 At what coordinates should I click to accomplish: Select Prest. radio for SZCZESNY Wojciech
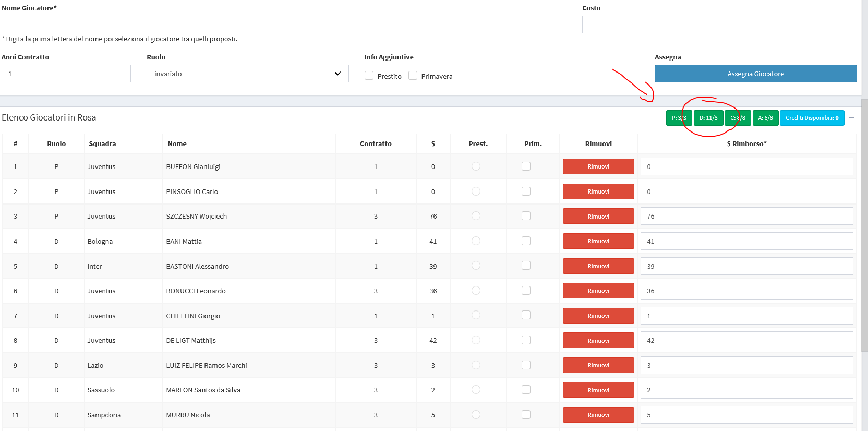[476, 216]
